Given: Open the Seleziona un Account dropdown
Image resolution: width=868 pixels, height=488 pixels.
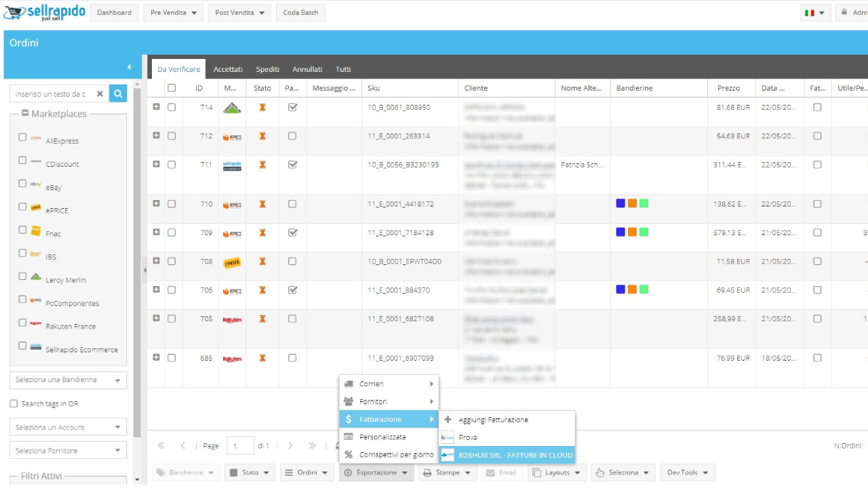Looking at the screenshot, I should (68, 427).
